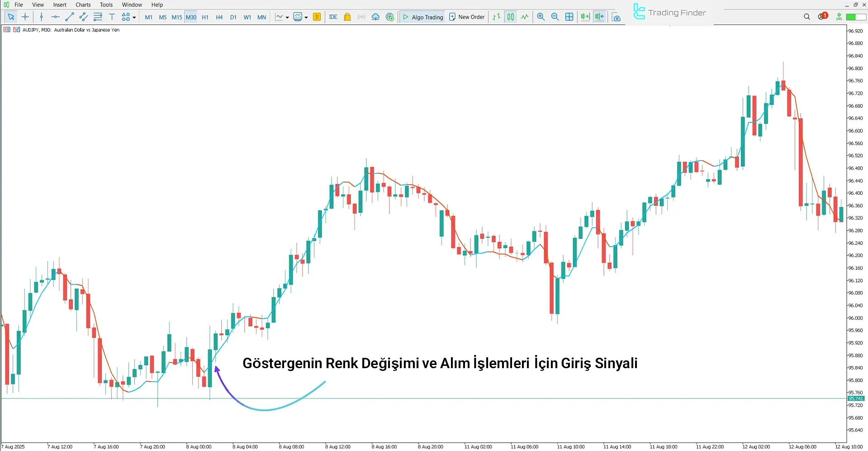Open the Insert menu
The width and height of the screenshot is (868, 451).
click(60, 5)
